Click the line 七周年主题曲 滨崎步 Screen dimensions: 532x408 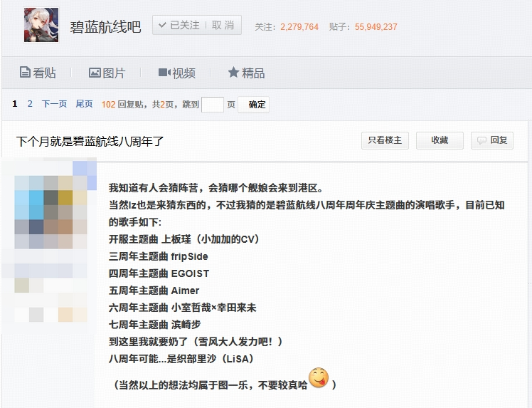point(155,325)
